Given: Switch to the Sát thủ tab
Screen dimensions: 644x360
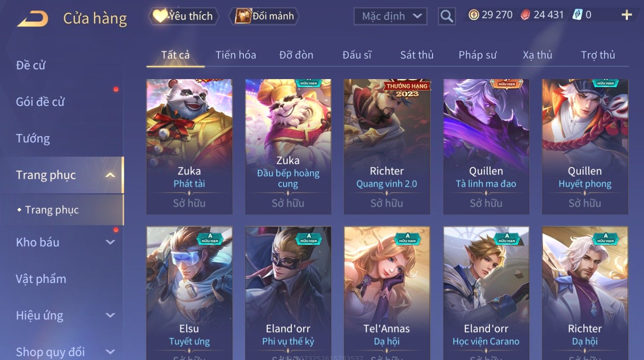Looking at the screenshot, I should point(417,55).
